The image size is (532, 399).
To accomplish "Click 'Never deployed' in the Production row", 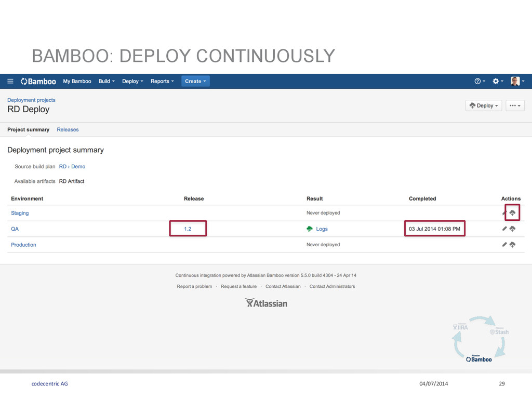I will tap(323, 245).
